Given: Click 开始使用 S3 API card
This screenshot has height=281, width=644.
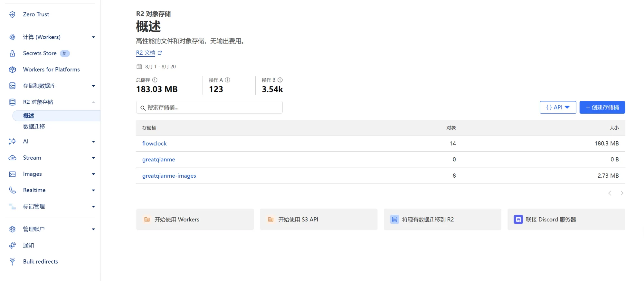Looking at the screenshot, I should 319,220.
